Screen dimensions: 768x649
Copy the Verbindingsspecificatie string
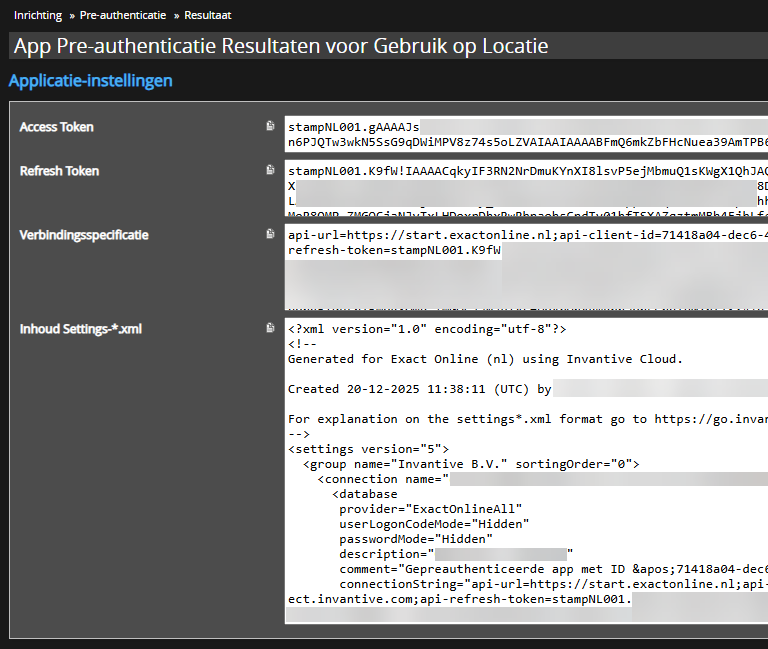[270, 235]
